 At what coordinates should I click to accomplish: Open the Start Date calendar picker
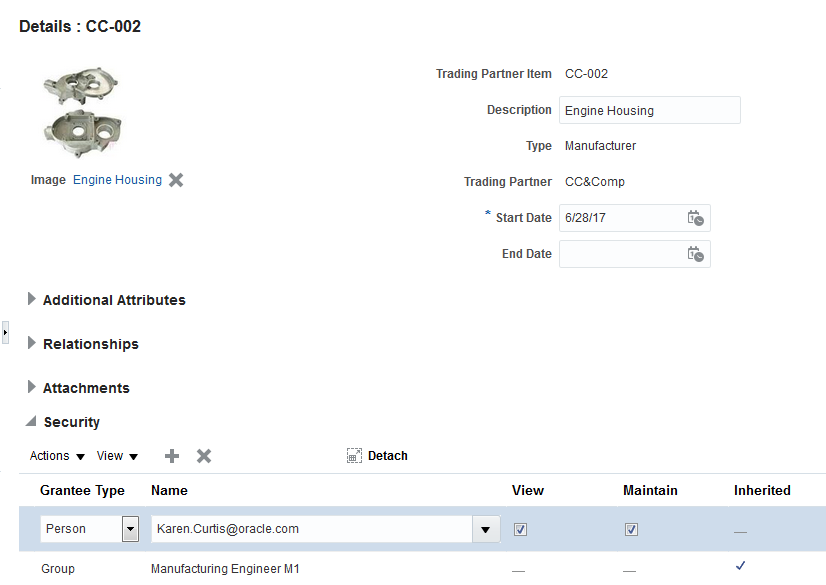696,218
